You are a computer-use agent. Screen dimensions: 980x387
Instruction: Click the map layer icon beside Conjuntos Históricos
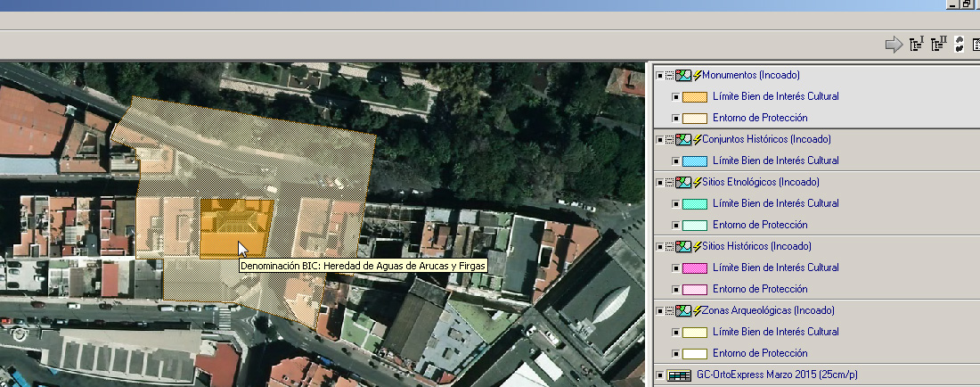683,139
